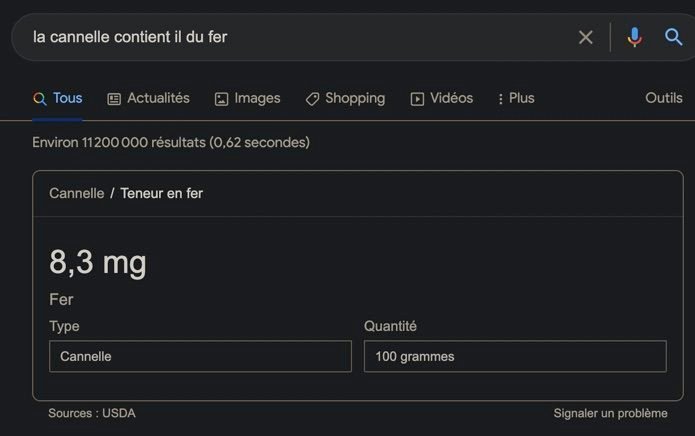
Task: Open the Quantité dropdown showing 100 grammes
Action: click(515, 356)
